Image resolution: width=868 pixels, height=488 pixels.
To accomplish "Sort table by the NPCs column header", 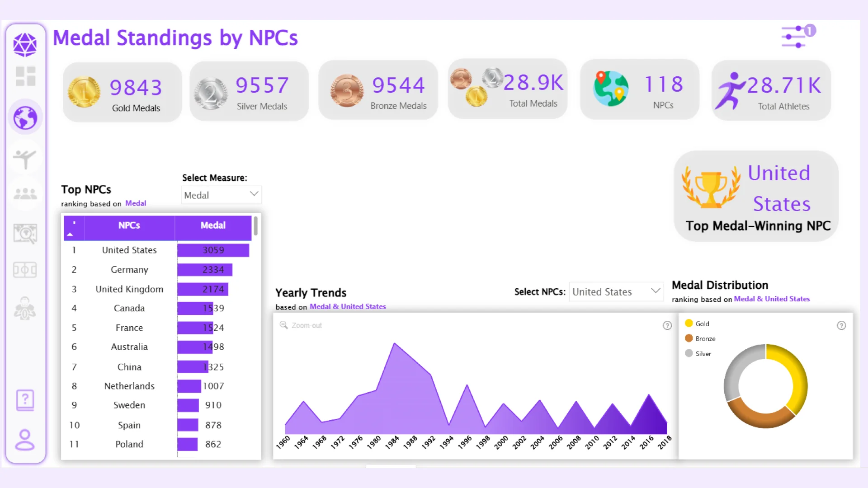I will [129, 225].
